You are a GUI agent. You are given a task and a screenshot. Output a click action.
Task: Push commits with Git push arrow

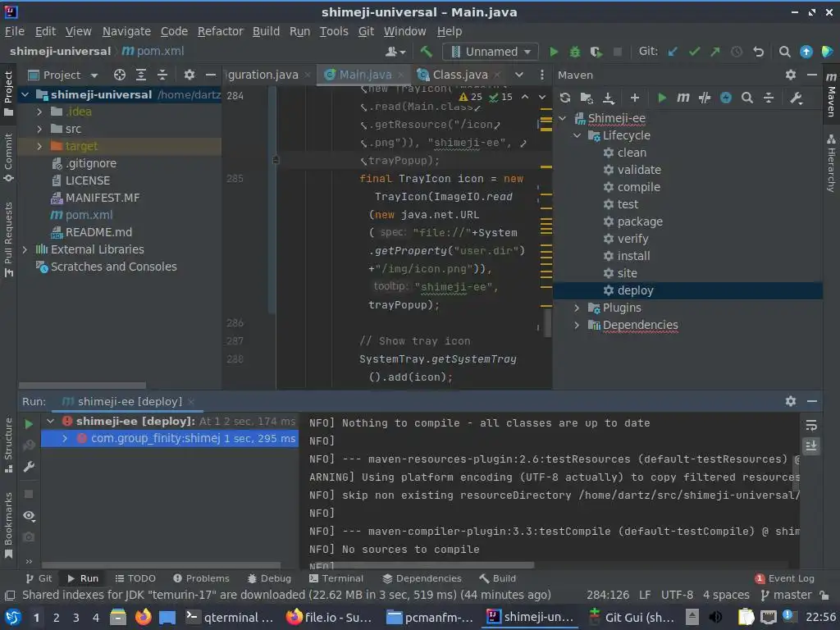715,52
